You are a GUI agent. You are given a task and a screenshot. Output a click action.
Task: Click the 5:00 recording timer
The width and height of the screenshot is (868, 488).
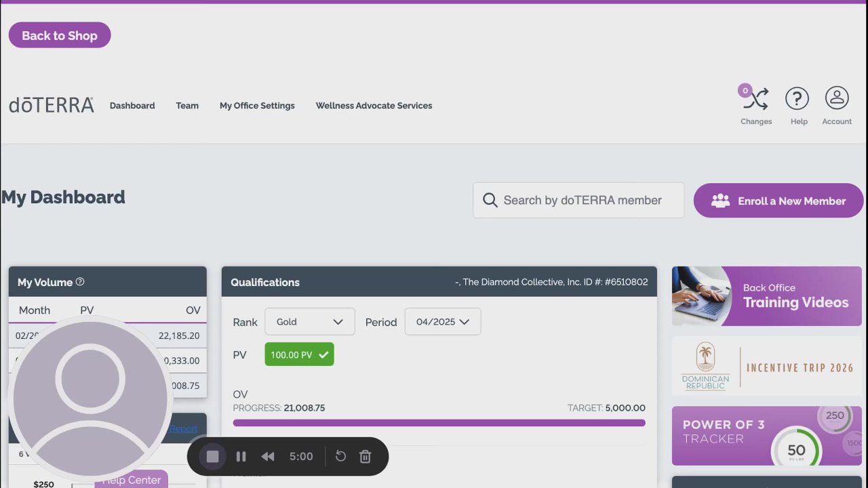coord(301,457)
